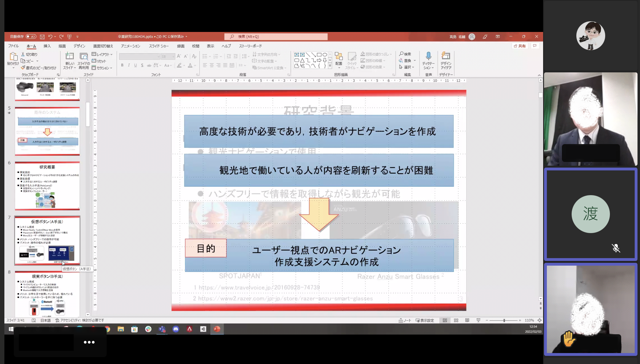This screenshot has height=364, width=640.
Task: Expand the Copy (コピー) dropdown arrow
Action: coord(37,61)
